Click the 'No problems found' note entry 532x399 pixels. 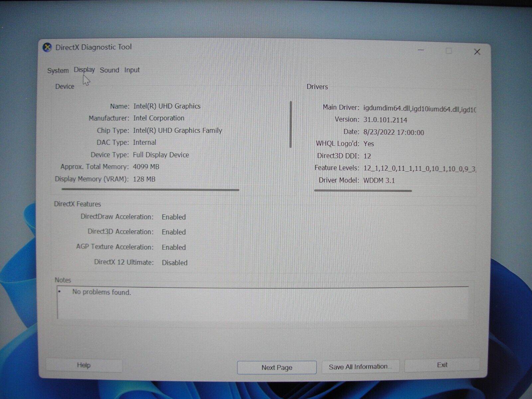pos(101,293)
